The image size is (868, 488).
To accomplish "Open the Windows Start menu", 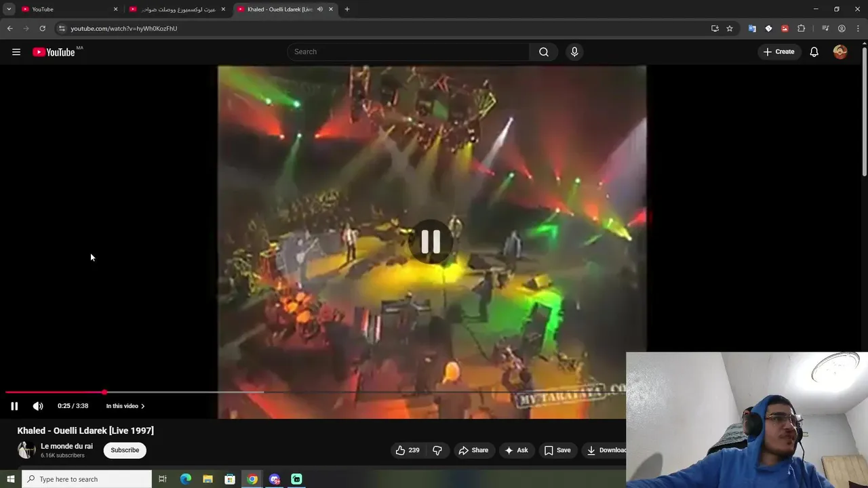I will coord(10,479).
